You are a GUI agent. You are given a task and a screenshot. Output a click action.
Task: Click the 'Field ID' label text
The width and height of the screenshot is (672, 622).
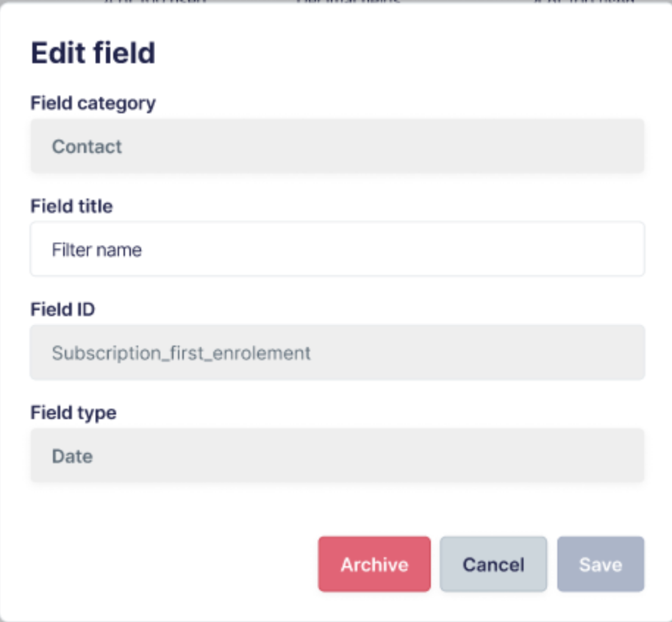(62, 309)
